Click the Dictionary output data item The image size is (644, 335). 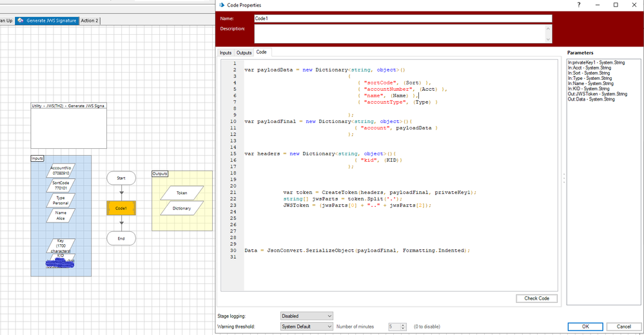[x=182, y=208]
